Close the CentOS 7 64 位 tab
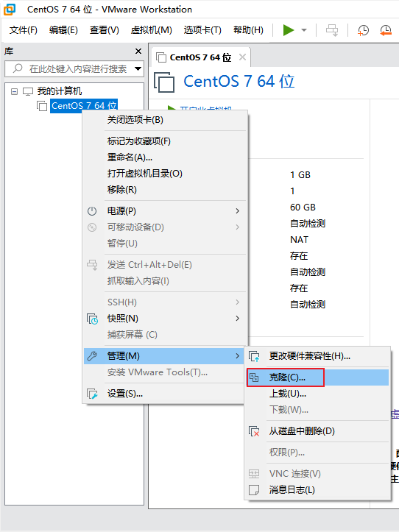This screenshot has height=532, width=399. coord(242,57)
